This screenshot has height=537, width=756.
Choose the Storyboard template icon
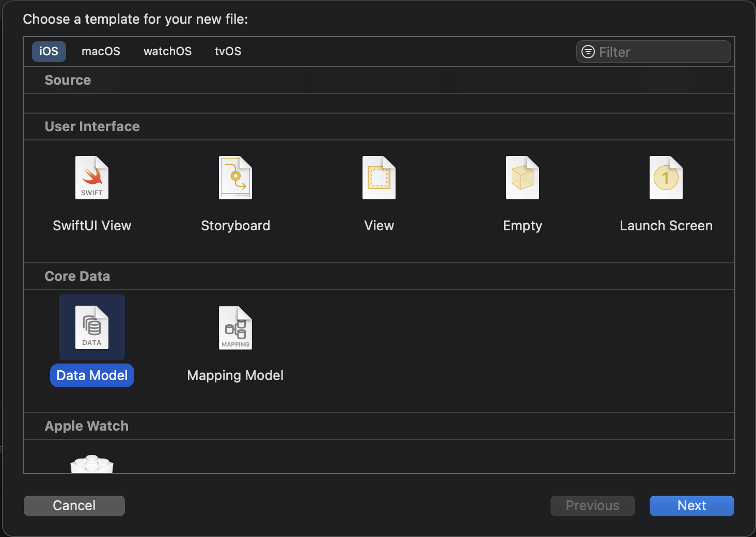pos(235,178)
